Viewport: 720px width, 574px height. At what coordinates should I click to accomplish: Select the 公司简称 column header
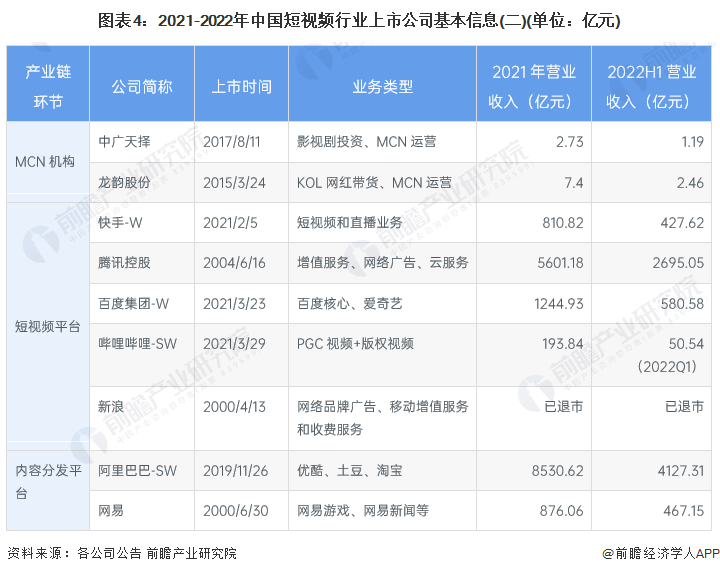pos(142,86)
